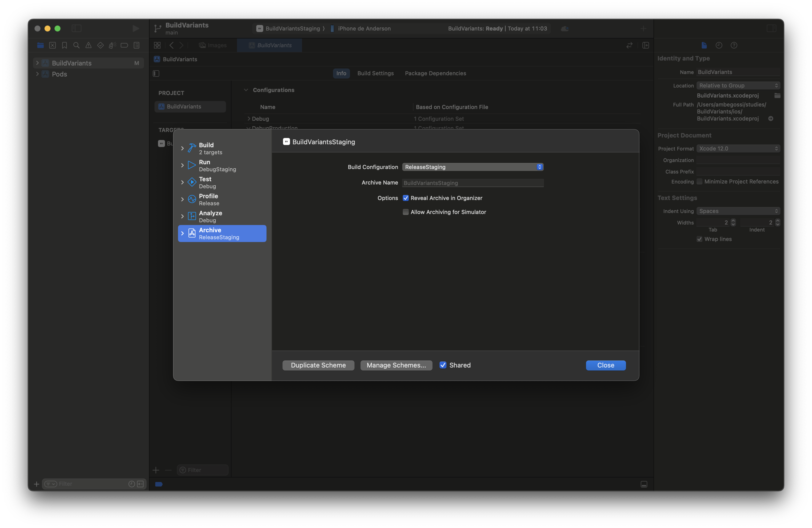
Task: Expand the Analyze scheme action
Action: (182, 216)
